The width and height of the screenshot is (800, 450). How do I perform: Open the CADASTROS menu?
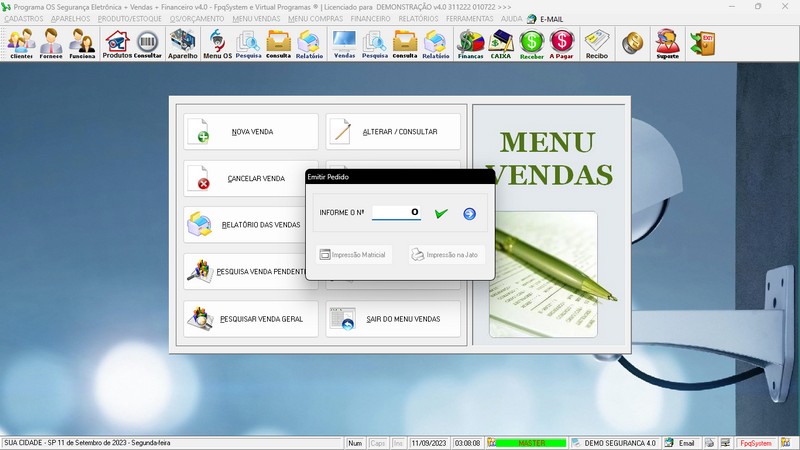pyautogui.click(x=23, y=19)
